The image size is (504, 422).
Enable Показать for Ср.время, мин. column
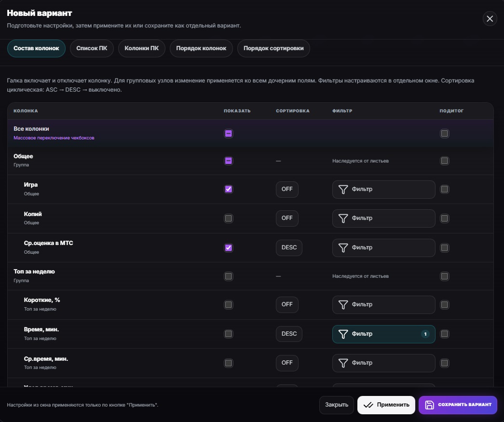tap(229, 363)
